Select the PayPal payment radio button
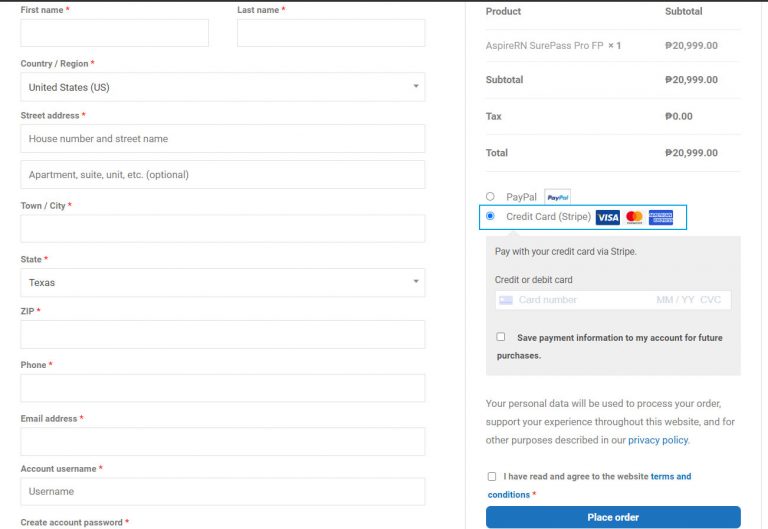Viewport: 768px width, 529px height. (490, 196)
